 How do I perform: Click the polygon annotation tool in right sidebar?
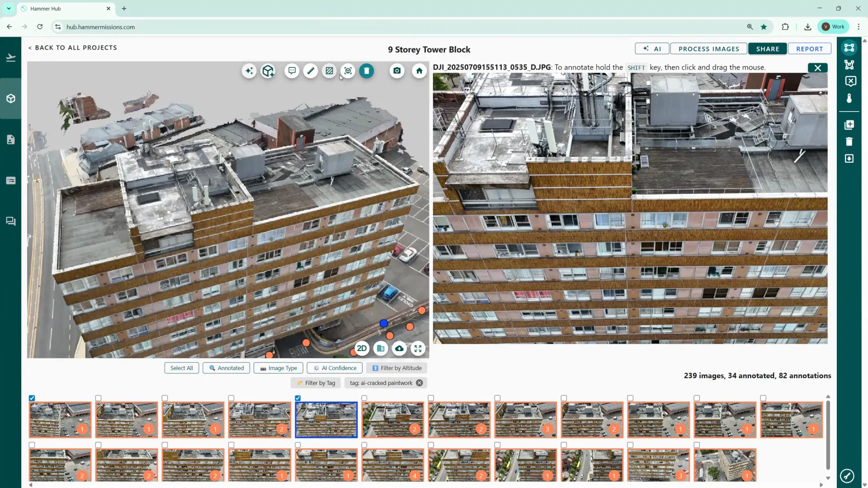tap(849, 65)
